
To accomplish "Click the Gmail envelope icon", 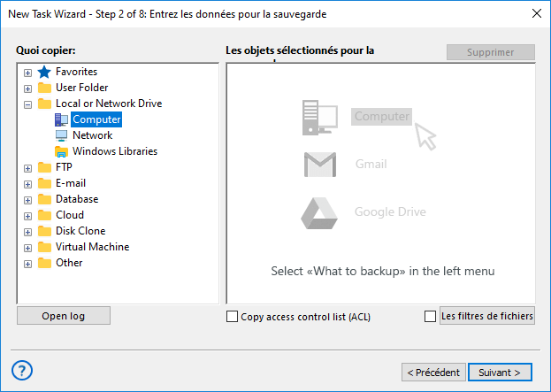I will pos(319,165).
